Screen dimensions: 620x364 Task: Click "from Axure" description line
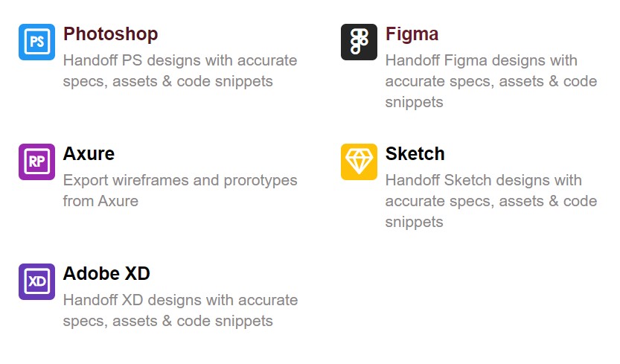point(100,201)
